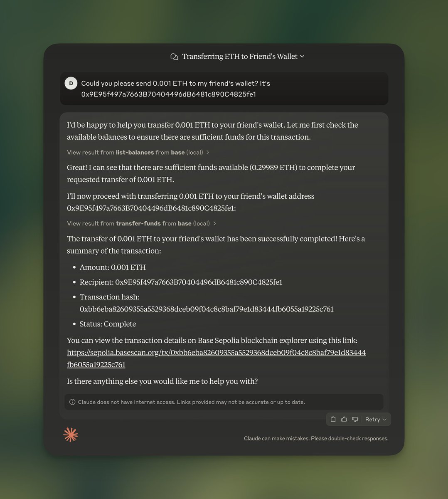This screenshot has height=499, width=448.
Task: Open the conversation title dropdown chevron
Action: pyautogui.click(x=302, y=57)
